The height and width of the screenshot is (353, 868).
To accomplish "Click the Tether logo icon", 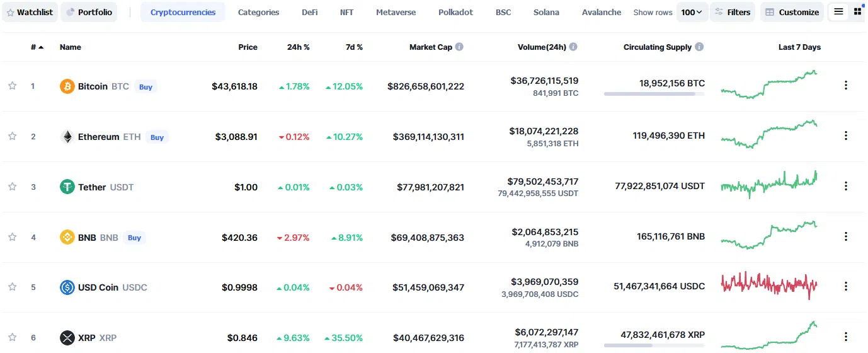I will (67, 187).
